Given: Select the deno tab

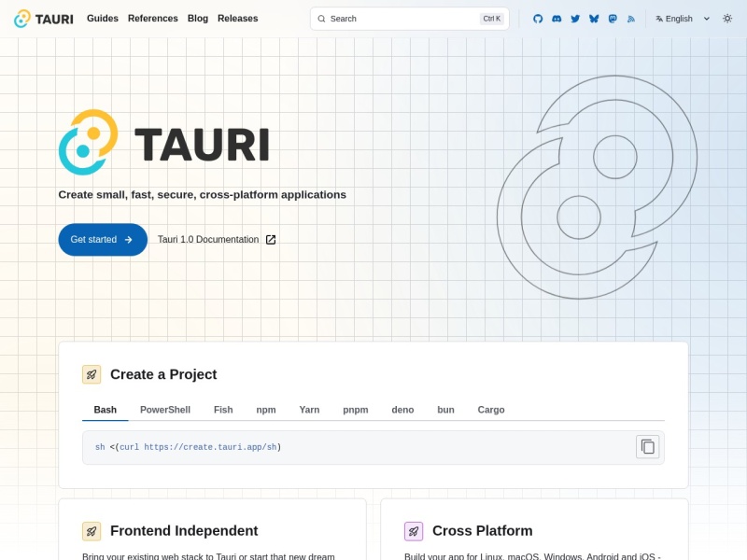Looking at the screenshot, I should pyautogui.click(x=402, y=410).
